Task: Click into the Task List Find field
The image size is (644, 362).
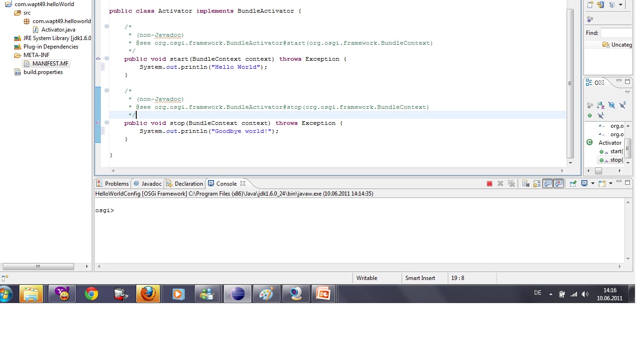Action: (x=616, y=33)
